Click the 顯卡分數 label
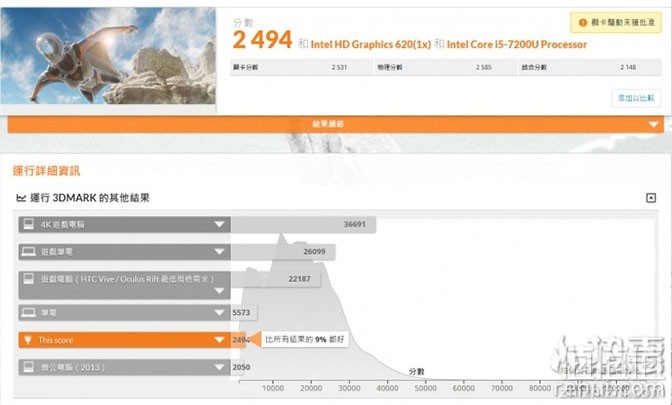Viewport: 672px width, 405px height. tap(246, 67)
